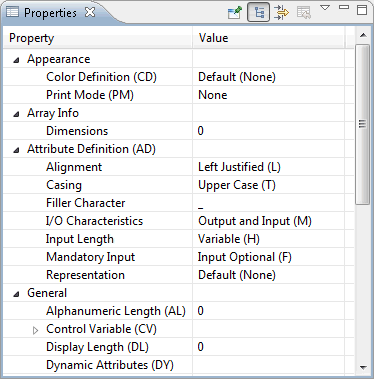Click the Property column header
Viewport: 374px width, 379px height.
[x=98, y=38]
